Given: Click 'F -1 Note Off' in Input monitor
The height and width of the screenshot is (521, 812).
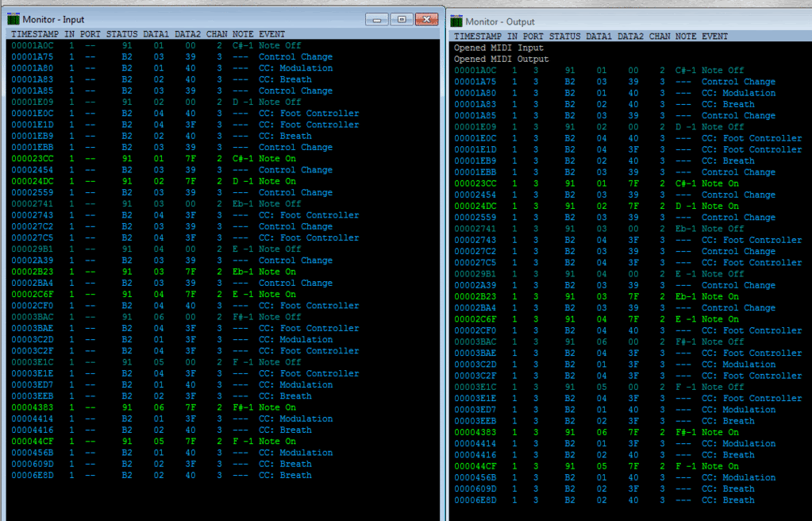Looking at the screenshot, I should pos(267,362).
